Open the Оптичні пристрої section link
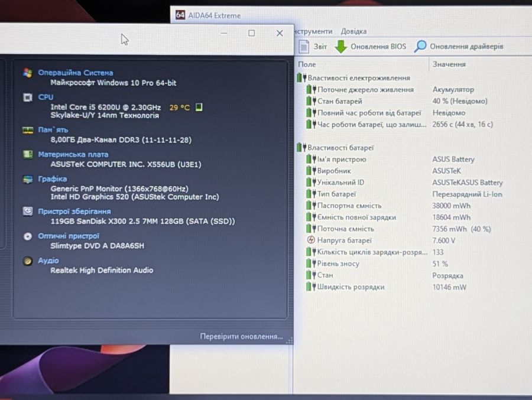The height and width of the screenshot is (400, 532). pos(69,236)
